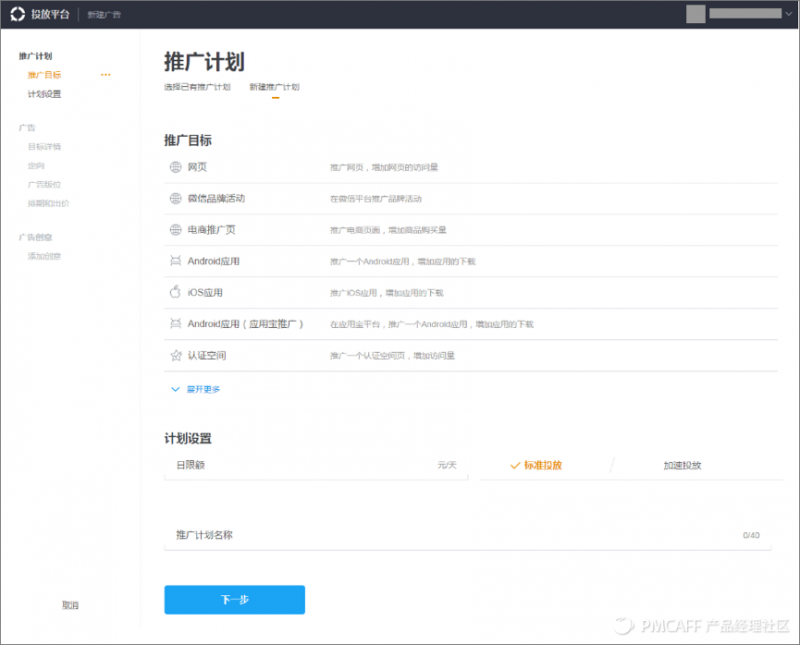The width and height of the screenshot is (800, 645).
Task: Select Android应用 promotion goal
Action: coord(471,261)
